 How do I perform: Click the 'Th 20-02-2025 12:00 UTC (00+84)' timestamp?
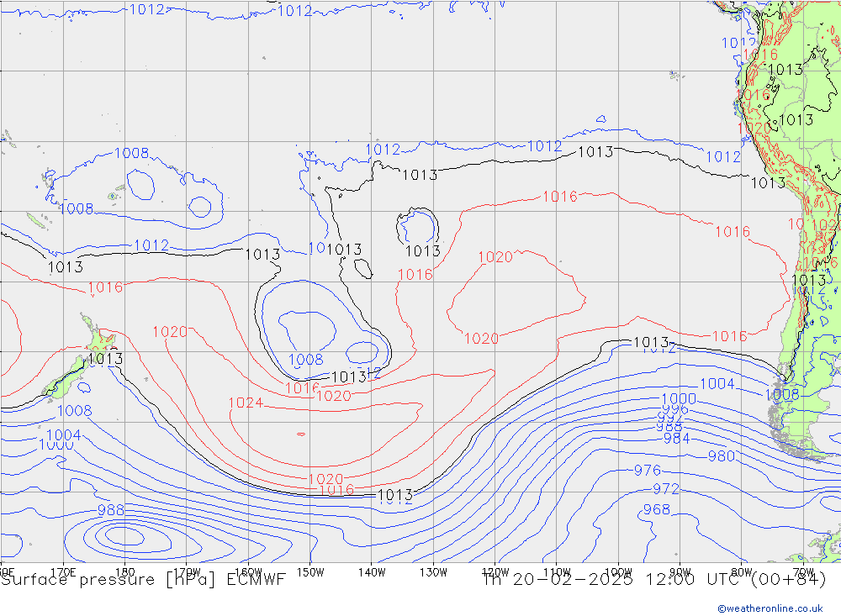tap(654, 580)
